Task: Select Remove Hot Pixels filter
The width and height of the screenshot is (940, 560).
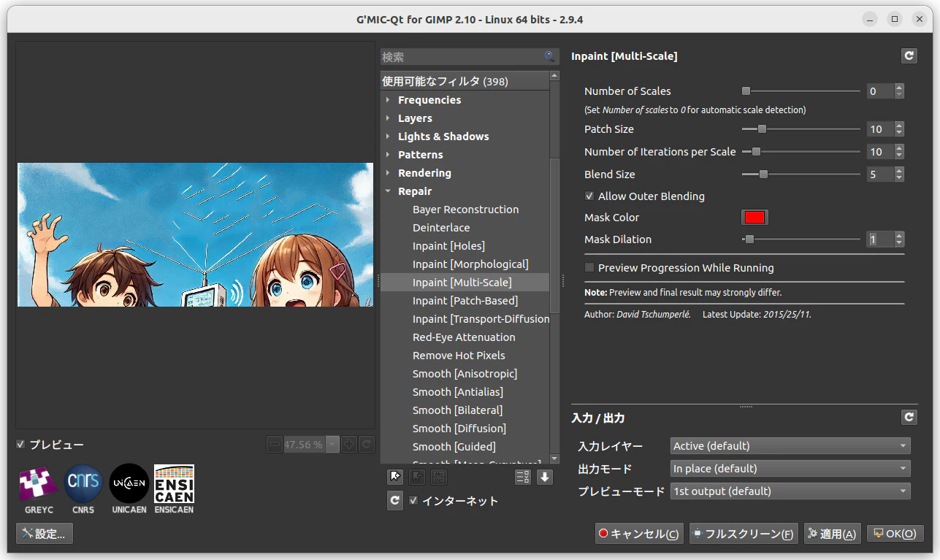Action: (x=459, y=356)
